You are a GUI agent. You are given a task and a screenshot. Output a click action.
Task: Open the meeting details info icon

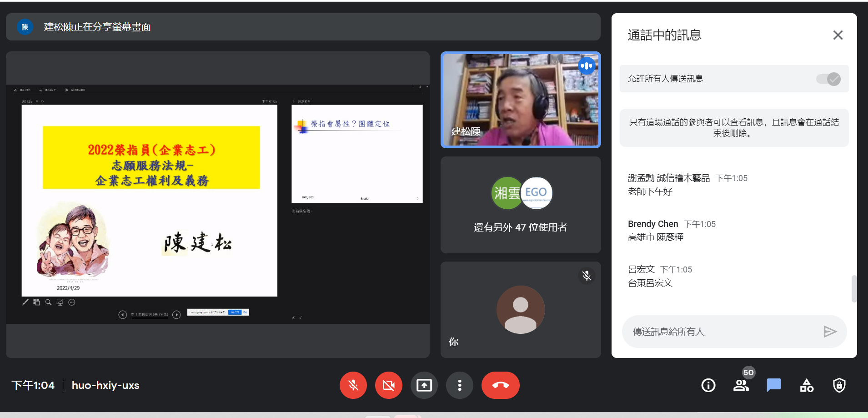(708, 385)
